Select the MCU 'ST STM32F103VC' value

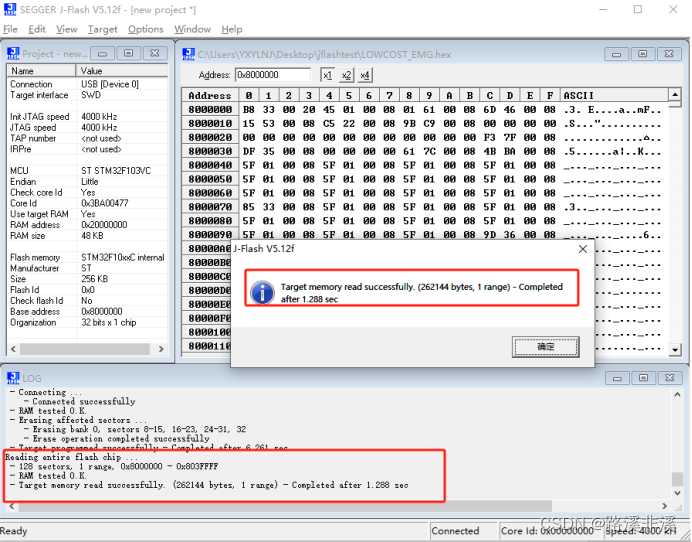tap(116, 170)
